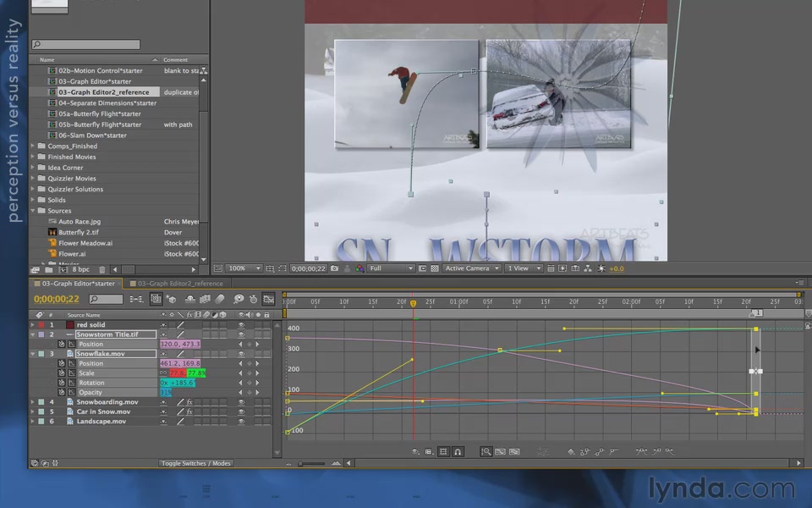Hide the red solid layer
This screenshot has width=812, height=508.
[241, 325]
